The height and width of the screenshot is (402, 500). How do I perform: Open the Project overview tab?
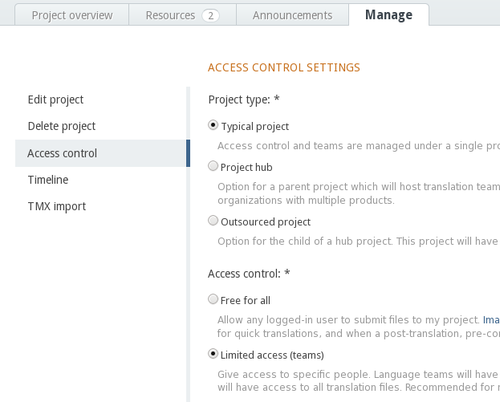[x=72, y=15]
